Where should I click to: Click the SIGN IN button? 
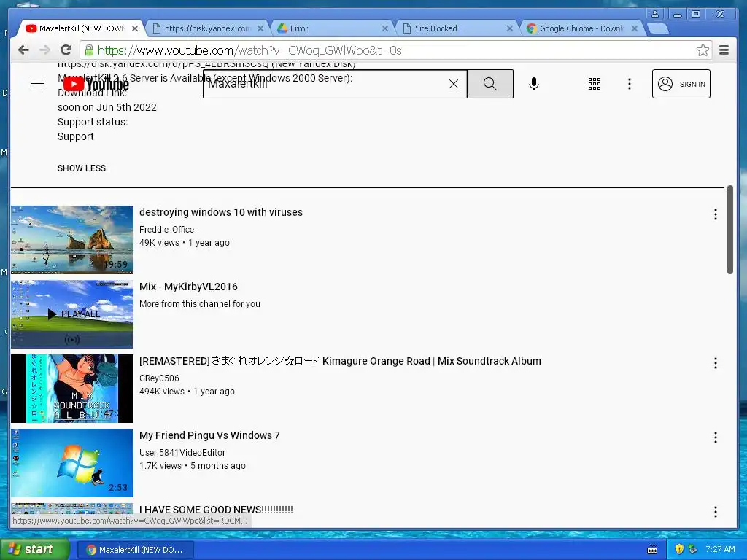(x=681, y=84)
